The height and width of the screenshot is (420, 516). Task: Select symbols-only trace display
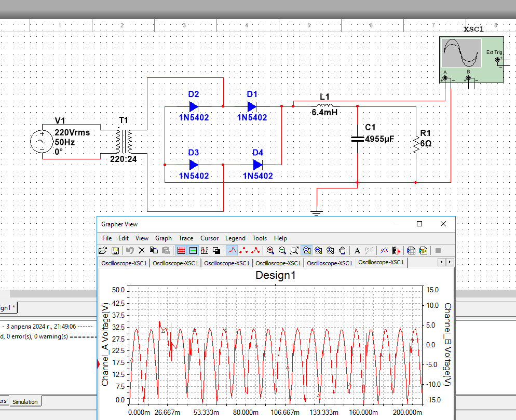click(x=243, y=251)
